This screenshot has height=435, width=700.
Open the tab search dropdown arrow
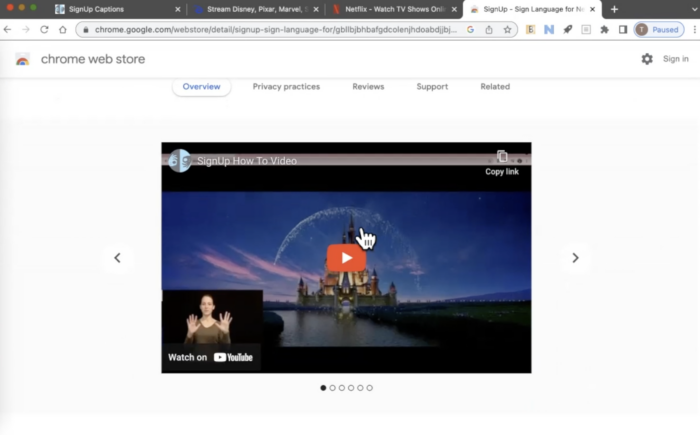pos(694,9)
